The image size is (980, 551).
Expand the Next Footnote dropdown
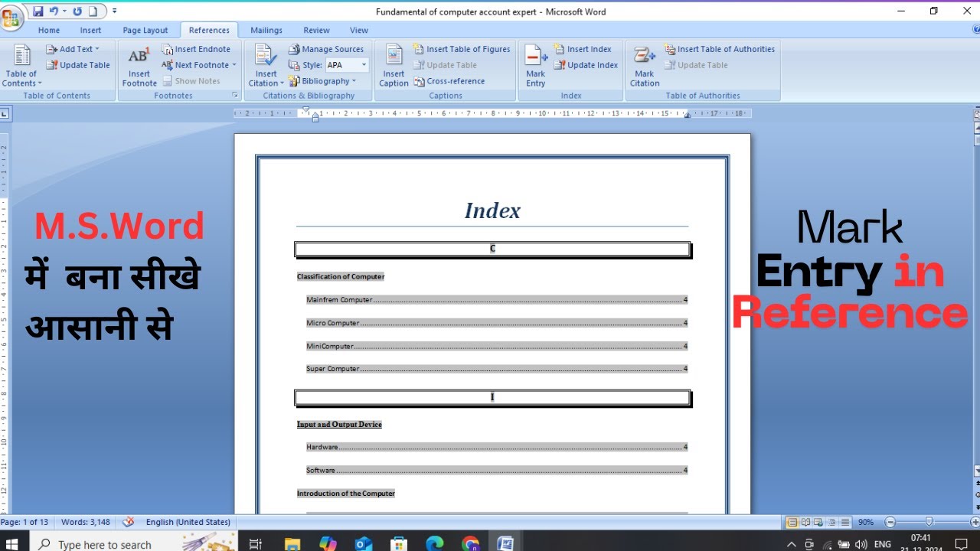pyautogui.click(x=234, y=65)
